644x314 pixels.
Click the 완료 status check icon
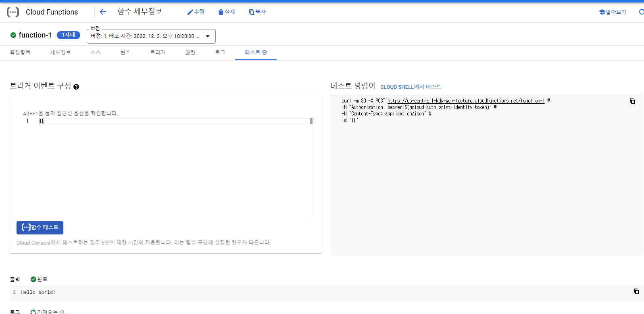click(33, 279)
